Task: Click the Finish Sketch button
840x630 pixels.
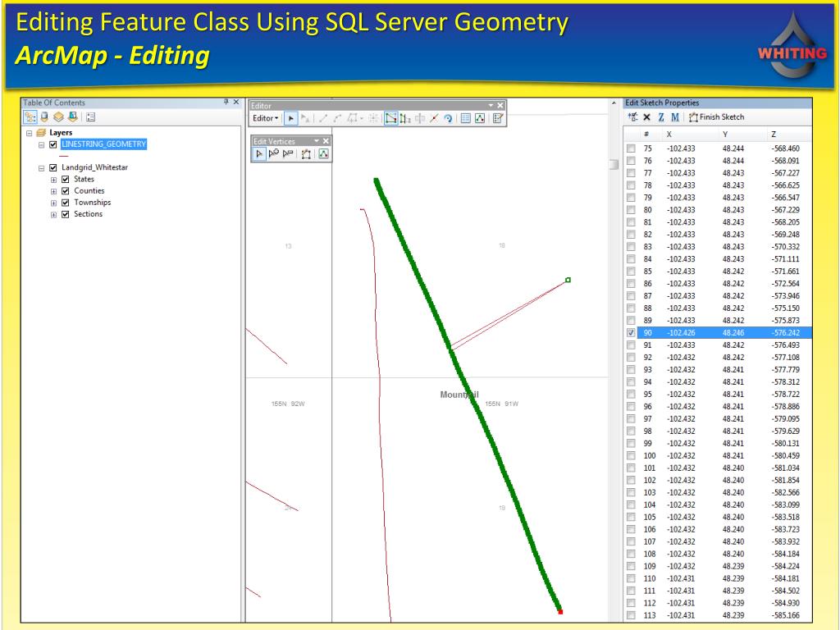Action: tap(717, 116)
